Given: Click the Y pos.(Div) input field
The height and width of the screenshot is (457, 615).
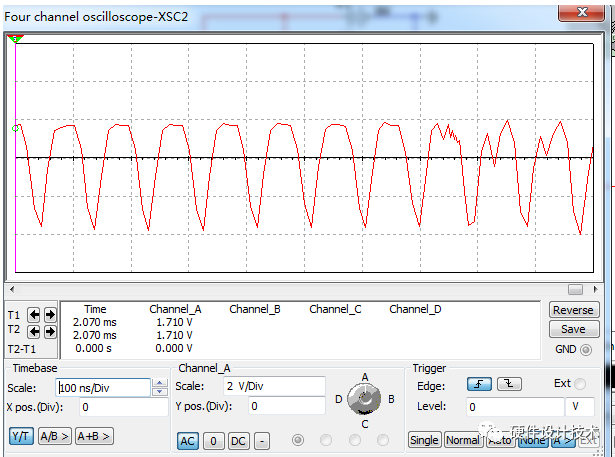Looking at the screenshot, I should (x=287, y=406).
